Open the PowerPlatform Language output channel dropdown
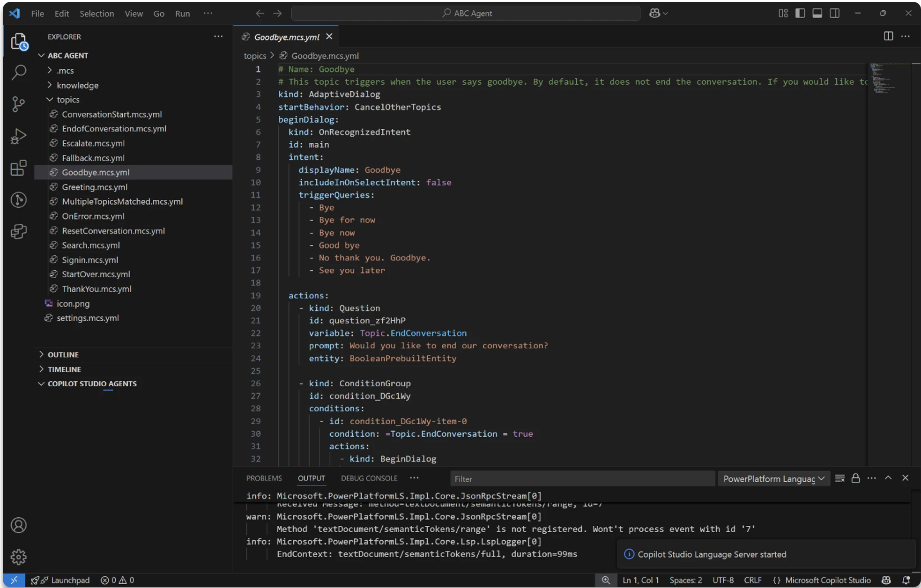The height and width of the screenshot is (588, 921). coord(773,478)
